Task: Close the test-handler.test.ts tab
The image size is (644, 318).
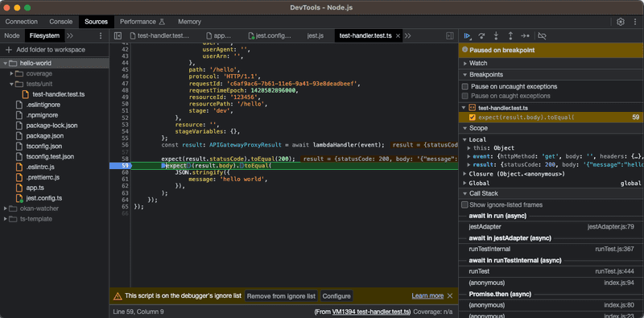Action: [x=398, y=35]
